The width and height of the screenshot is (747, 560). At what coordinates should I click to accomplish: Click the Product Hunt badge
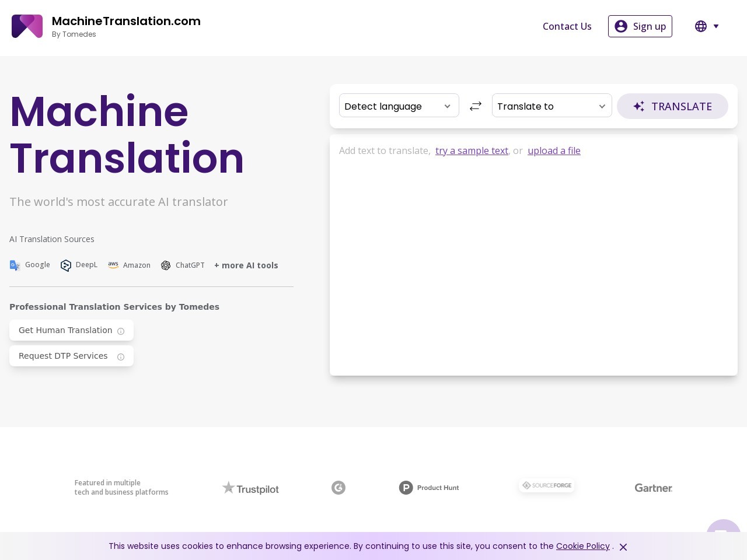point(429,488)
